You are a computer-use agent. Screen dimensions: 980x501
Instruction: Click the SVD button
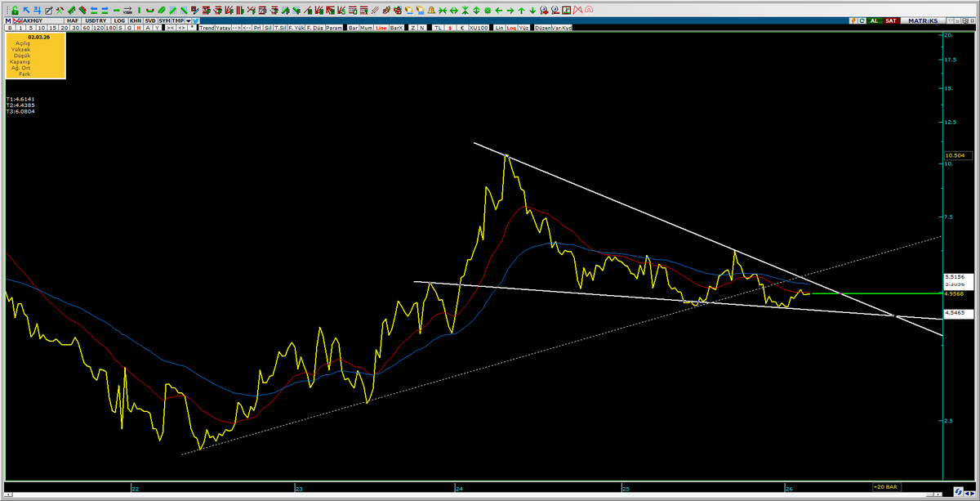(150, 20)
